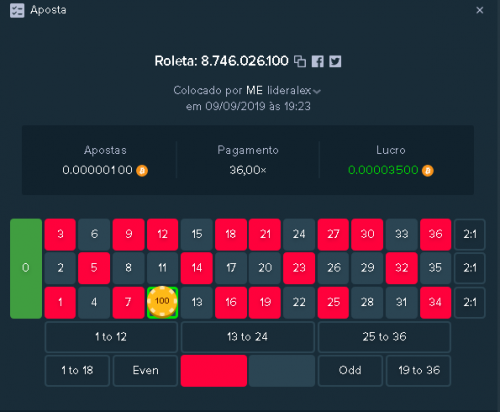
Task: Close the Aposta dialog
Action: coord(480,10)
